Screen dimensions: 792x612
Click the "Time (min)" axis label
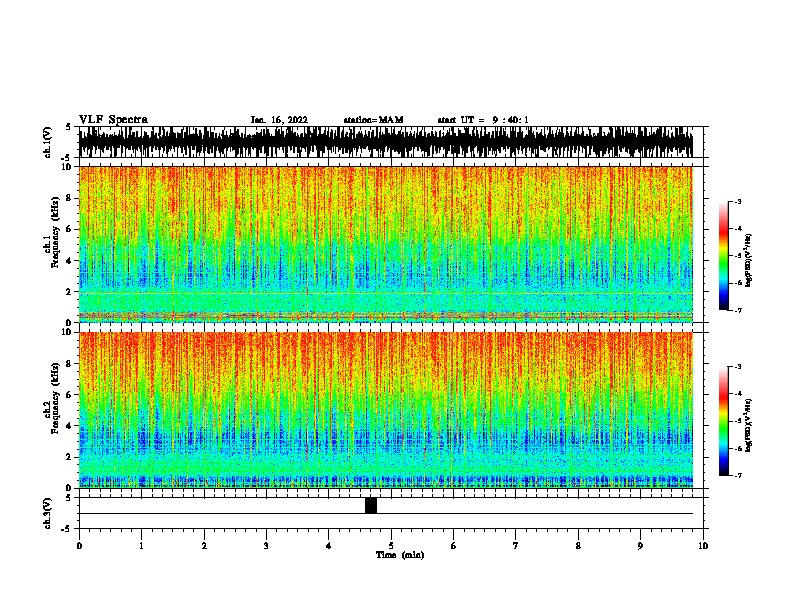(400, 555)
